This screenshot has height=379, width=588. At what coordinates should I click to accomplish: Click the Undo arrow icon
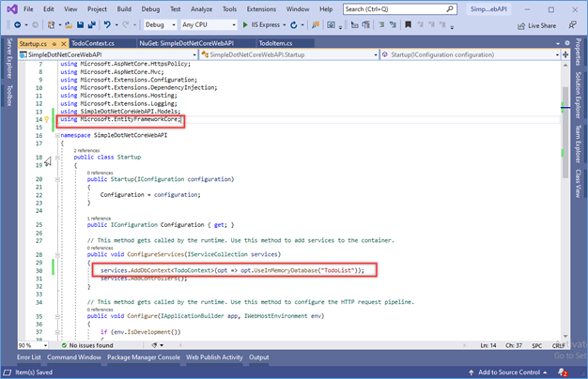107,24
